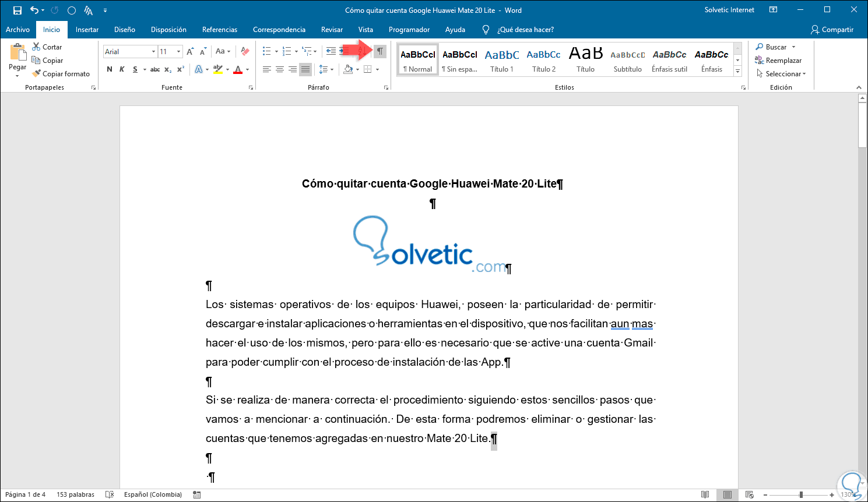Copy the selection with Copiar
868x502 pixels.
point(47,61)
